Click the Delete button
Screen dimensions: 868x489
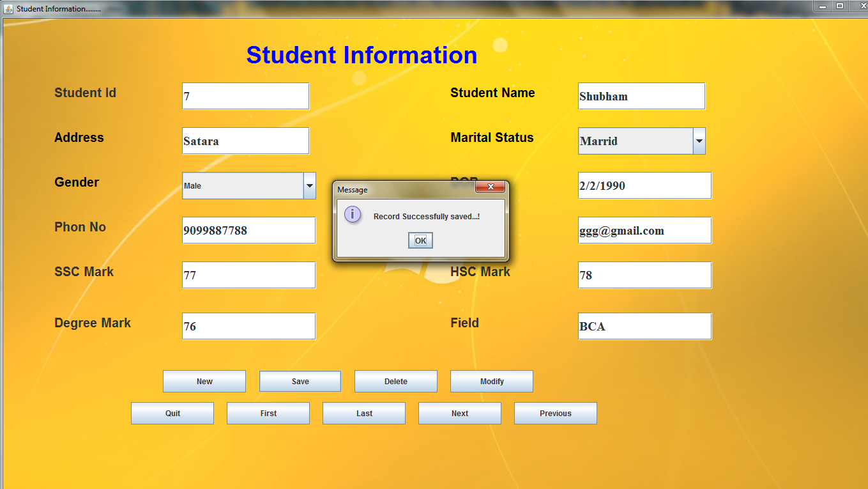(396, 381)
